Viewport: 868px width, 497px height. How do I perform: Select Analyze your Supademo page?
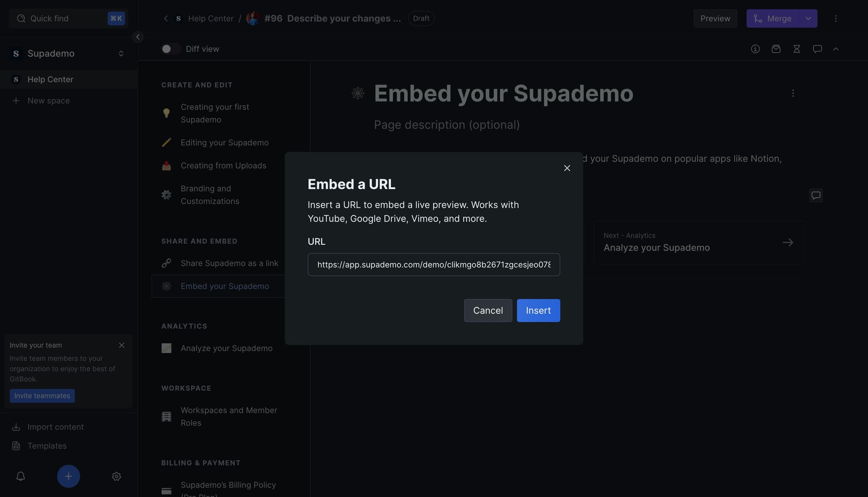pos(226,348)
